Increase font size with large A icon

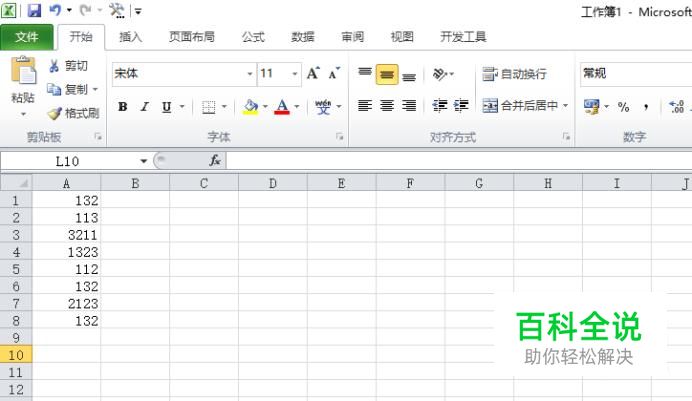tap(313, 74)
